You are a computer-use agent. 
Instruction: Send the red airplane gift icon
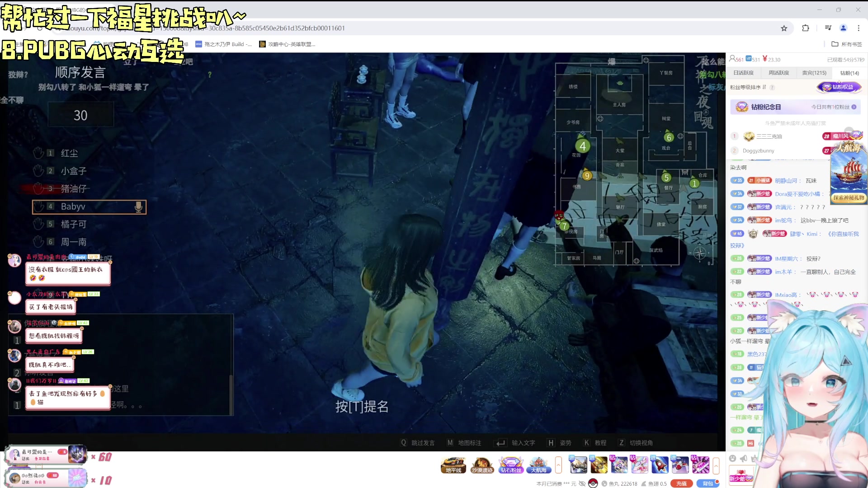pos(680,465)
